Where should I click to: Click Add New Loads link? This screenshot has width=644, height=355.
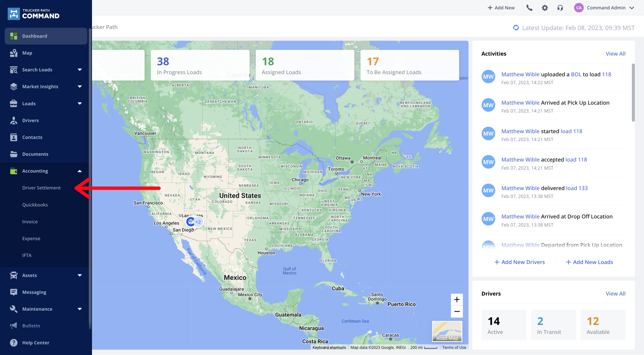[589, 262]
